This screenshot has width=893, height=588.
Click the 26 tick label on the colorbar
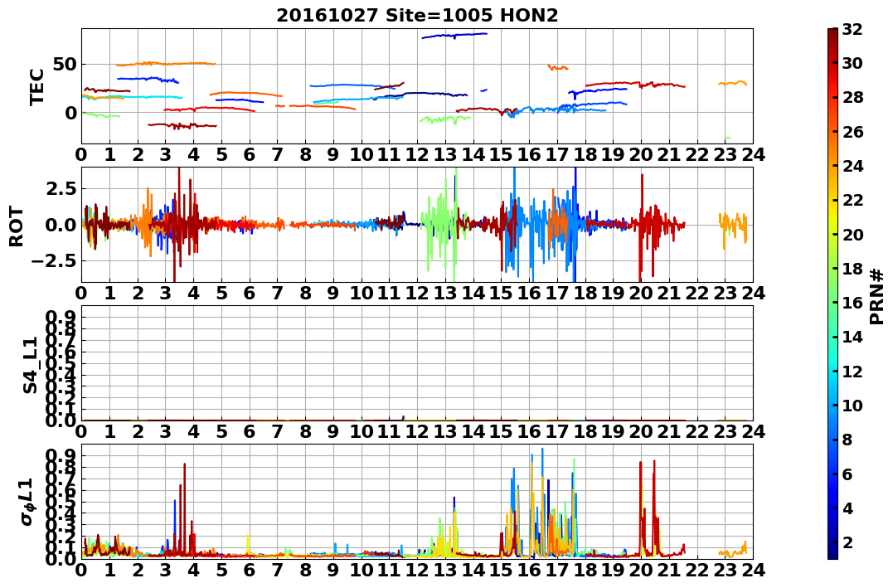pos(852,132)
